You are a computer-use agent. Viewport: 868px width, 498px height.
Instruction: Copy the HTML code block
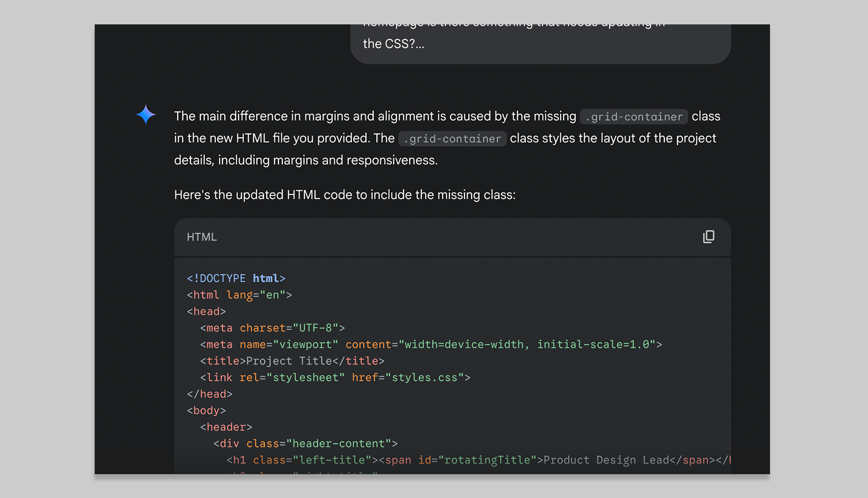point(709,237)
